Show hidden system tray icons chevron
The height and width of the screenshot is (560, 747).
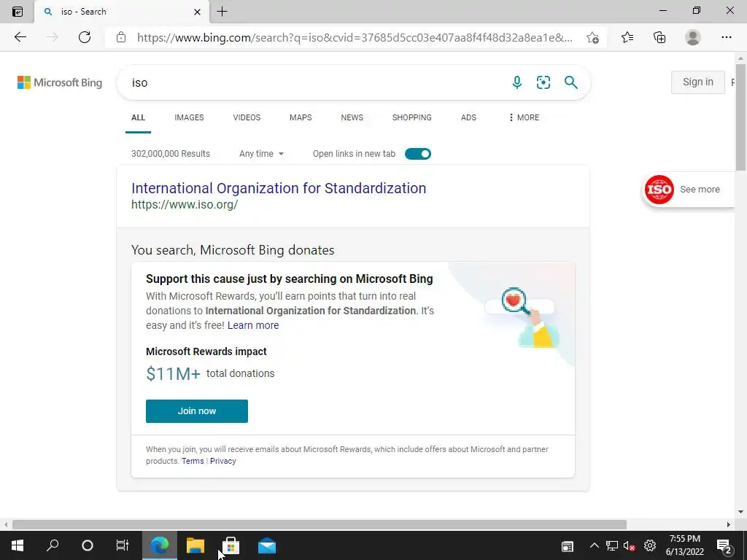pyautogui.click(x=594, y=545)
